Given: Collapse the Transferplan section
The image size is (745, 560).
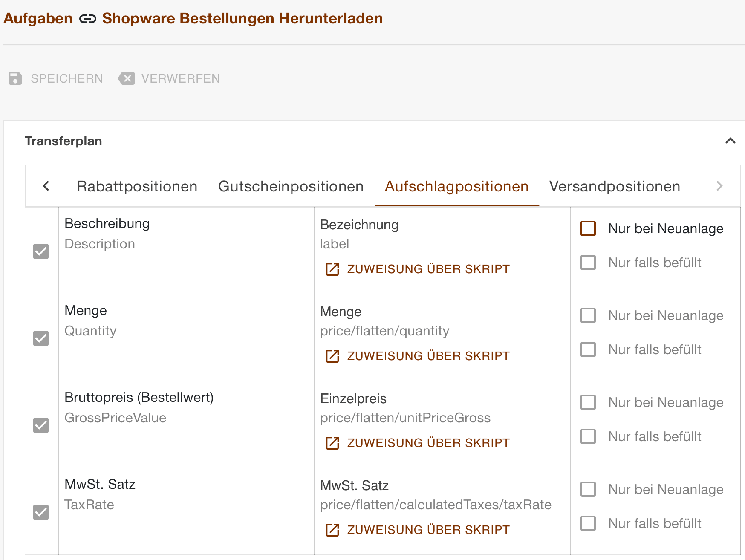Looking at the screenshot, I should tap(730, 141).
